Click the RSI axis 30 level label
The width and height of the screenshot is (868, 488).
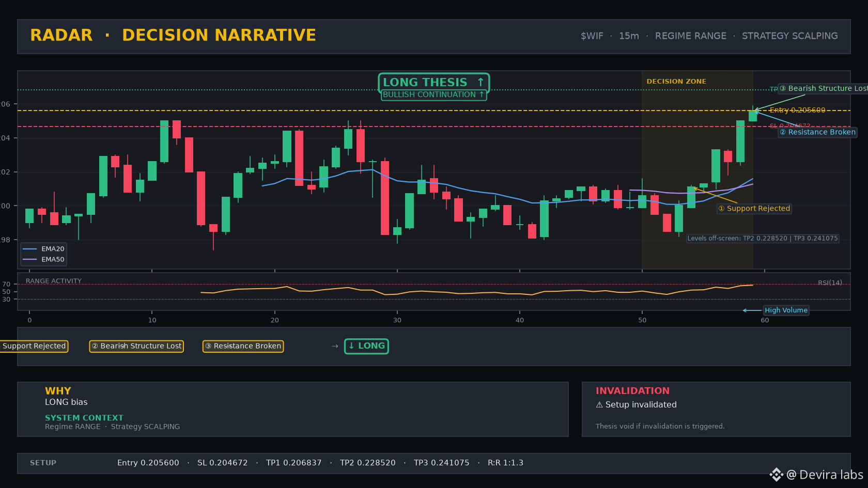(6, 299)
